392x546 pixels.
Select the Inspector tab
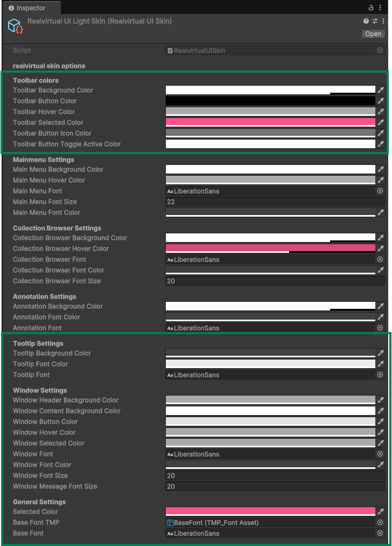point(30,8)
